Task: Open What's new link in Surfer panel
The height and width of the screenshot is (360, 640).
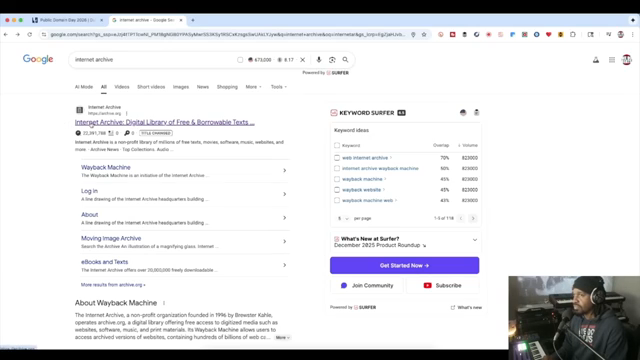Action: (x=466, y=307)
